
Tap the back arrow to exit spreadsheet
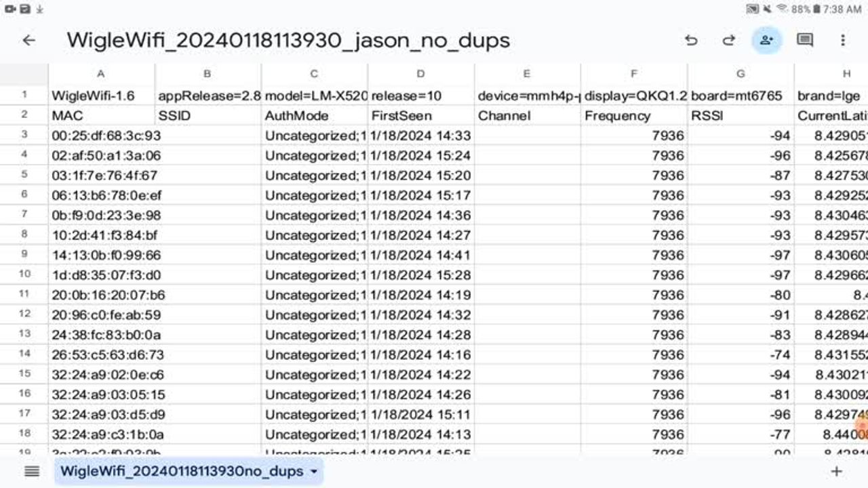pyautogui.click(x=28, y=41)
